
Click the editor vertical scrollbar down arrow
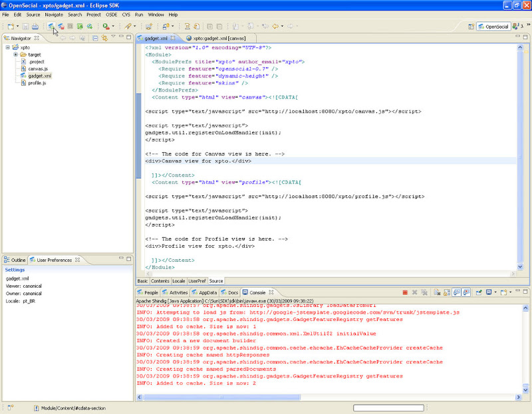(x=520, y=267)
